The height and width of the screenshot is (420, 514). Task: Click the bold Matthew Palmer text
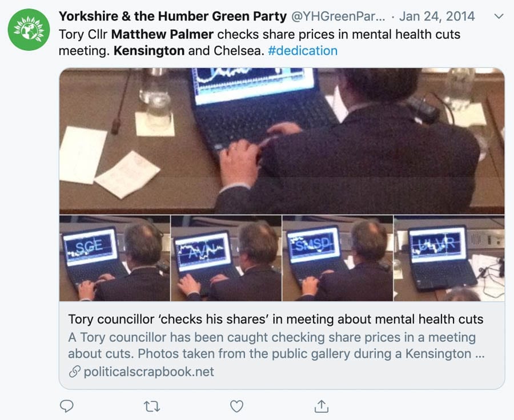point(162,34)
